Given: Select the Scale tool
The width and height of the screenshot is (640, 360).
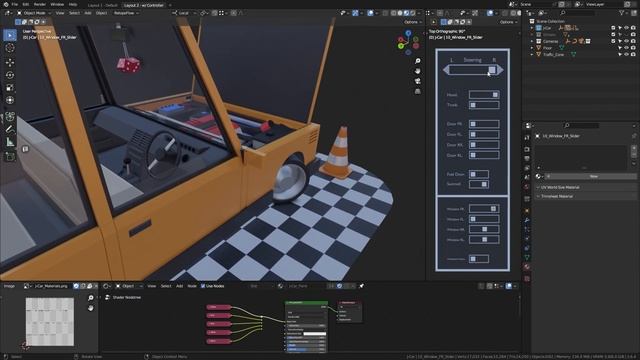Looking at the screenshot, I should pyautogui.click(x=10, y=88).
